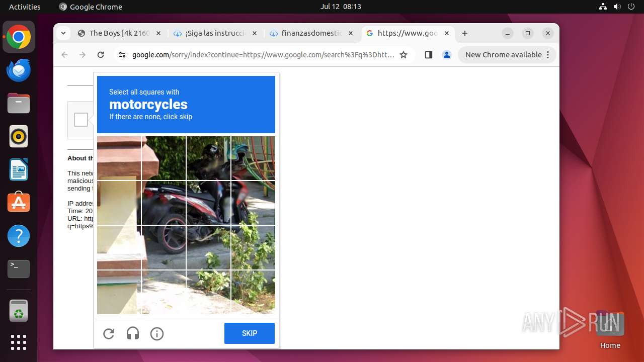View site information icon in address bar
This screenshot has width=644, height=362.
point(122,55)
